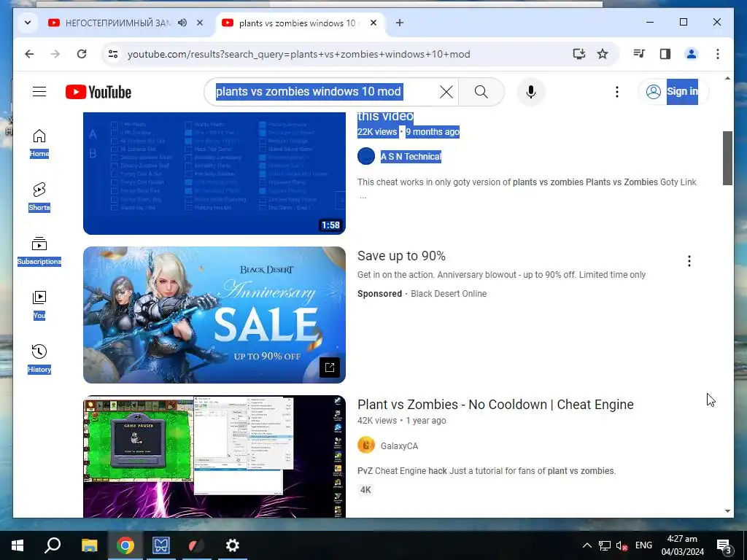Select the plants vs zombies windows 10 tab
This screenshot has width=747, height=560.
point(297,23)
